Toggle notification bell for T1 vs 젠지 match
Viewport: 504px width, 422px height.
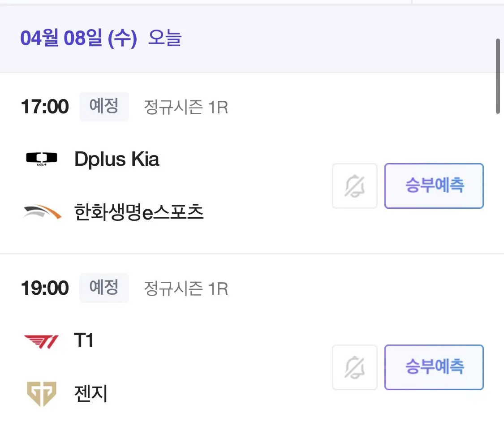[355, 367]
